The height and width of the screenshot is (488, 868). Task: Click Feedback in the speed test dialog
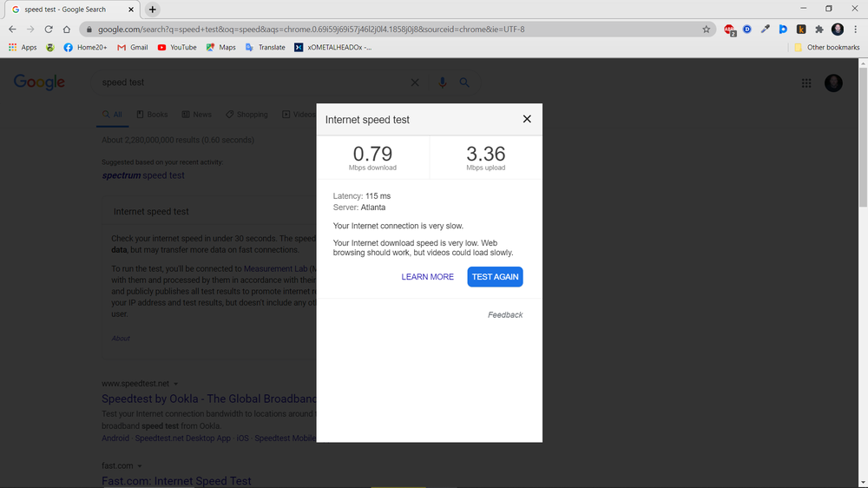[505, 315]
